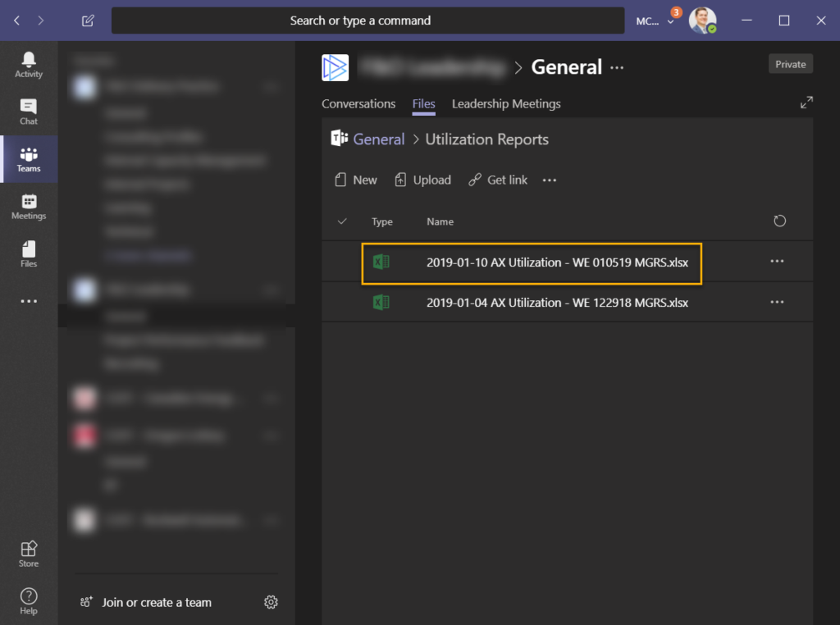This screenshot has width=840, height=625.
Task: Open the MC... organization dropdown
Action: click(655, 21)
